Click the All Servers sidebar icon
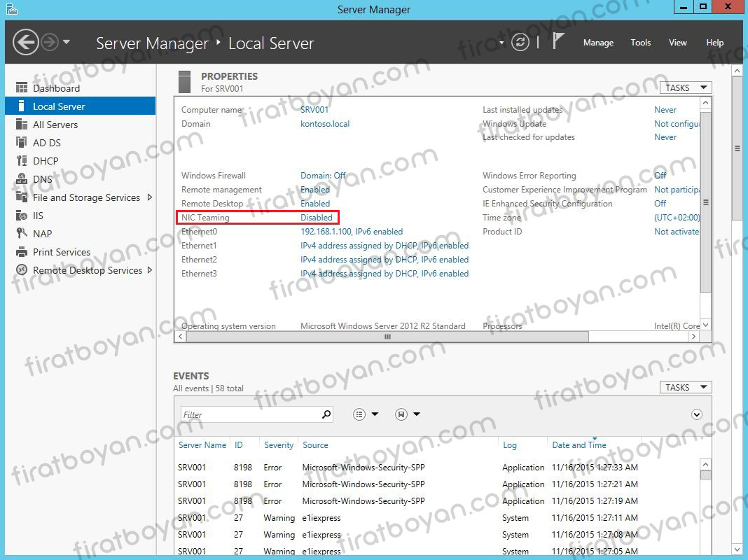 (x=22, y=125)
